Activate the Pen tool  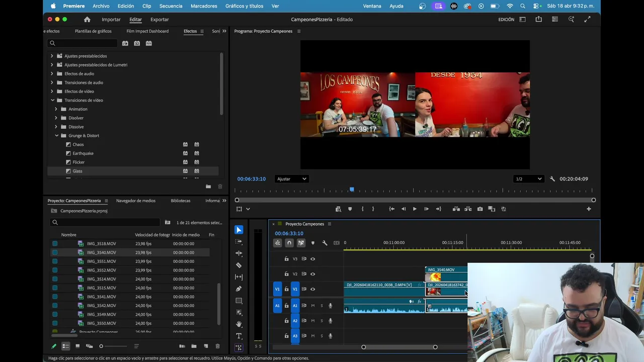coord(239,289)
